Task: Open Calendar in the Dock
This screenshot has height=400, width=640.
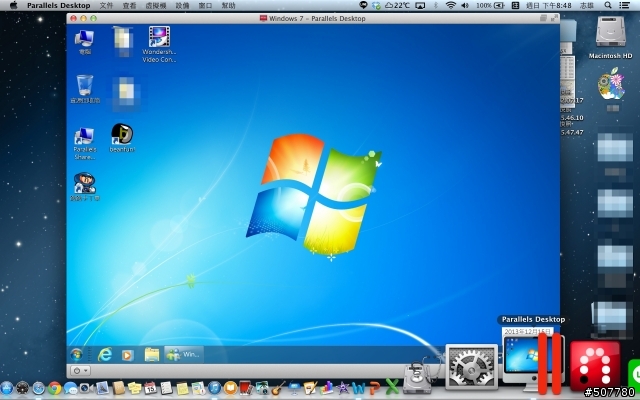Action: (x=150, y=388)
